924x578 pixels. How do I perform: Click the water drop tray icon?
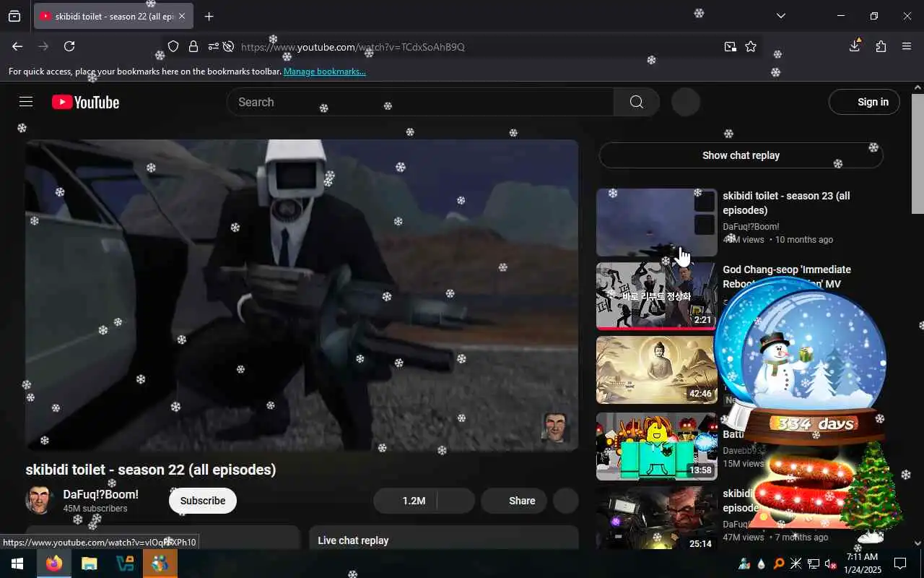click(761, 564)
